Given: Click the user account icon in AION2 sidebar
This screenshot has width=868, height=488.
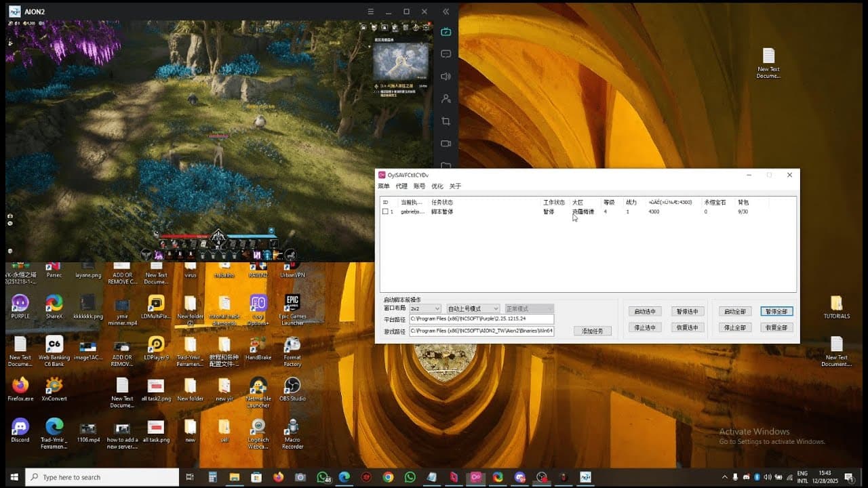Looking at the screenshot, I should 446,98.
